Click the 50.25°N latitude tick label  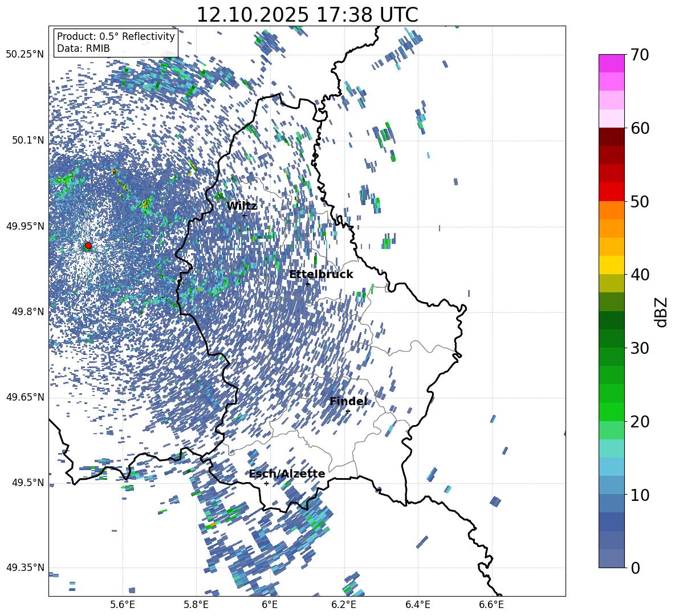25,55
